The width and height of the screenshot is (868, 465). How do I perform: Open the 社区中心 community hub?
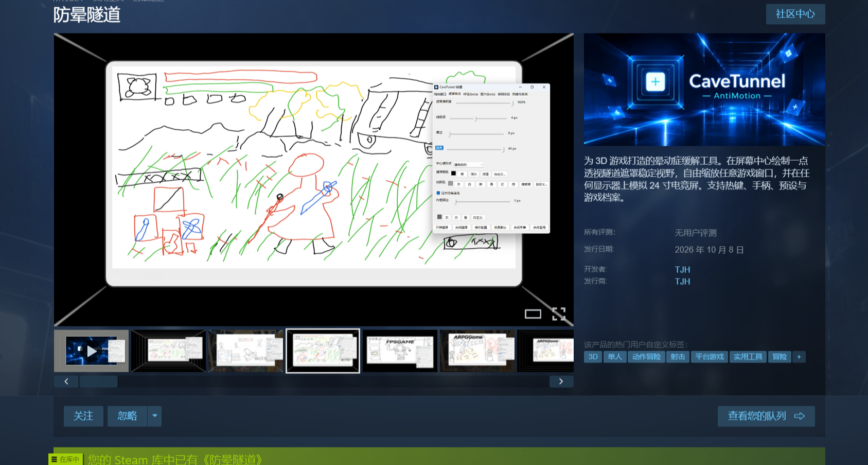point(795,14)
